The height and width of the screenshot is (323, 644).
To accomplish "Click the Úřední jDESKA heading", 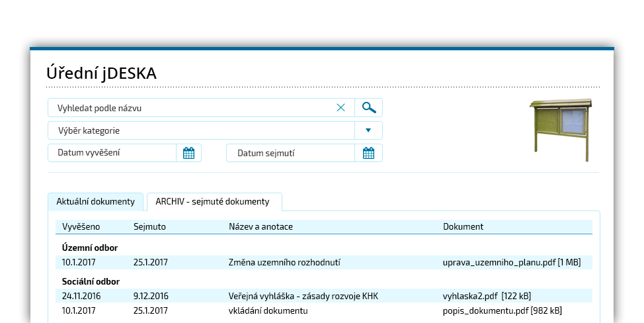I will point(101,73).
